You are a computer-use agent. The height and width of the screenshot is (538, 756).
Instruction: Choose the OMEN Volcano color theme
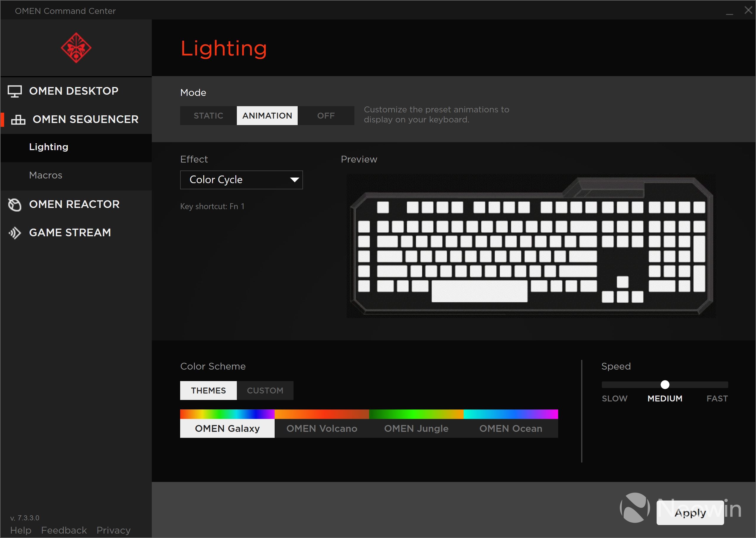pyautogui.click(x=322, y=428)
